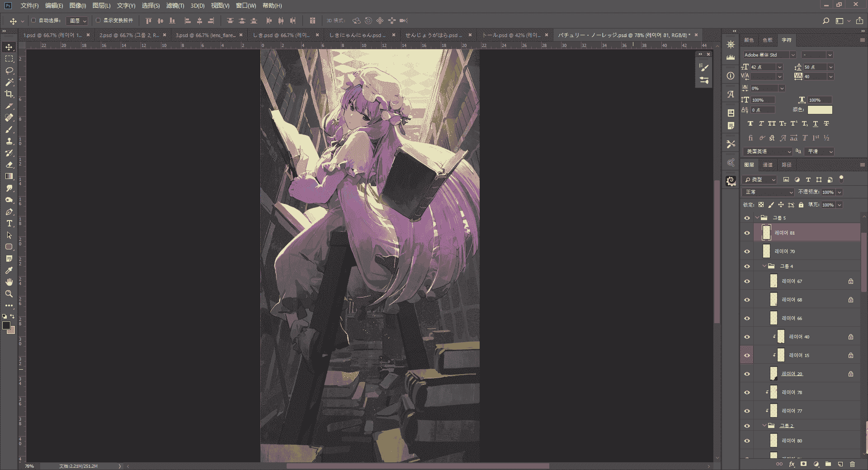Select the Clone Stamp tool
This screenshot has width=868, height=470.
coord(9,141)
